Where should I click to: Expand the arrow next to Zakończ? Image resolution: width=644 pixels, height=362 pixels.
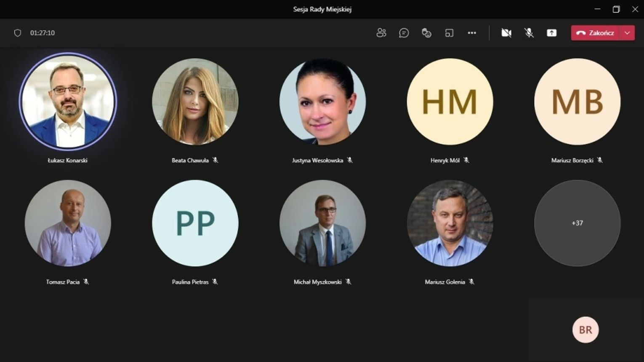click(x=627, y=33)
